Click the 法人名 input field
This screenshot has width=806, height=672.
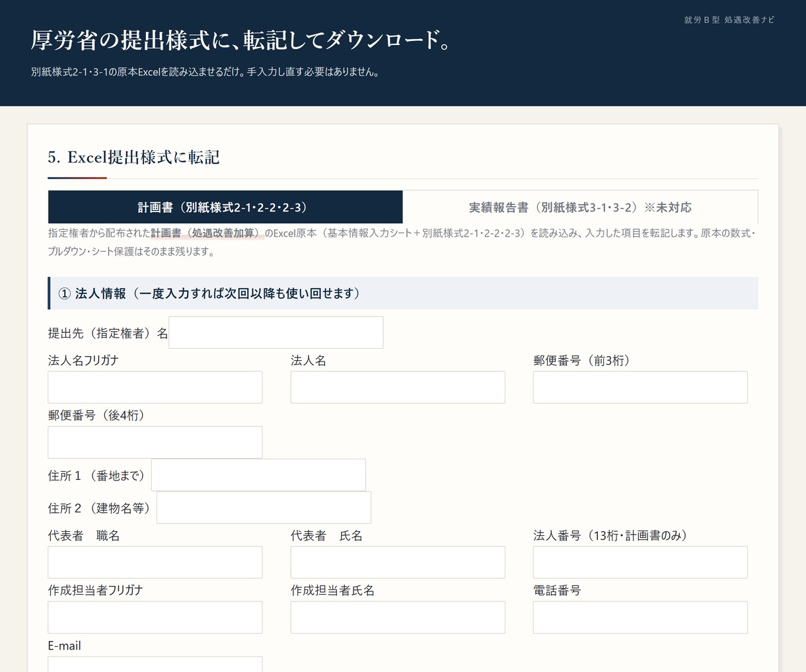tap(398, 387)
